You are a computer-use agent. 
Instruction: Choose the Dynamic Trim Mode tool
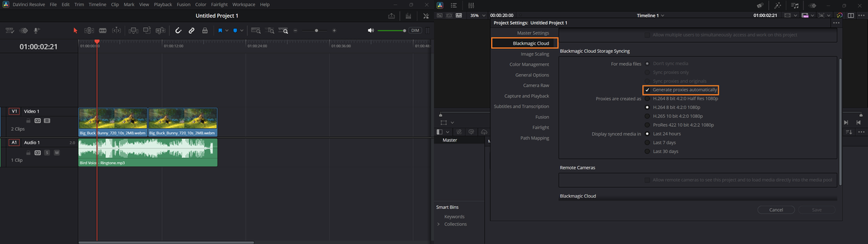tap(103, 30)
